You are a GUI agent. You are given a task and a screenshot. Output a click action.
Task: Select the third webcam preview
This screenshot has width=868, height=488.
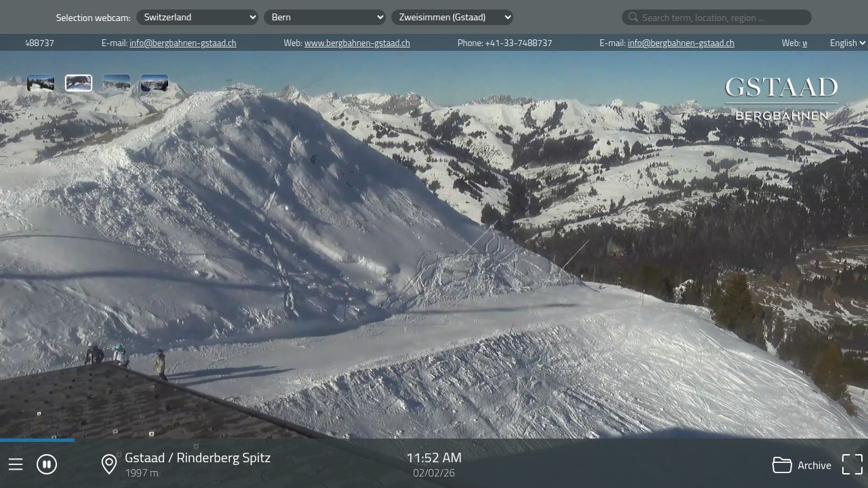[x=117, y=82]
